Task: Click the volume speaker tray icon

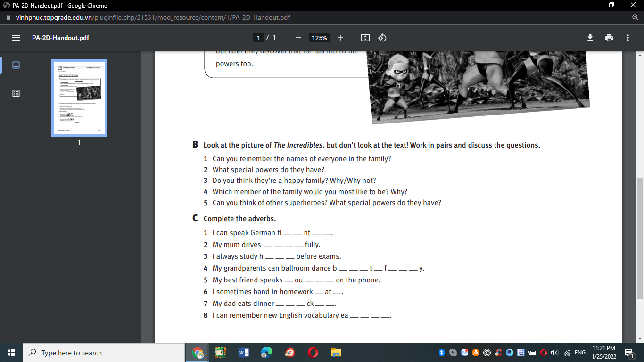Action: (554, 353)
